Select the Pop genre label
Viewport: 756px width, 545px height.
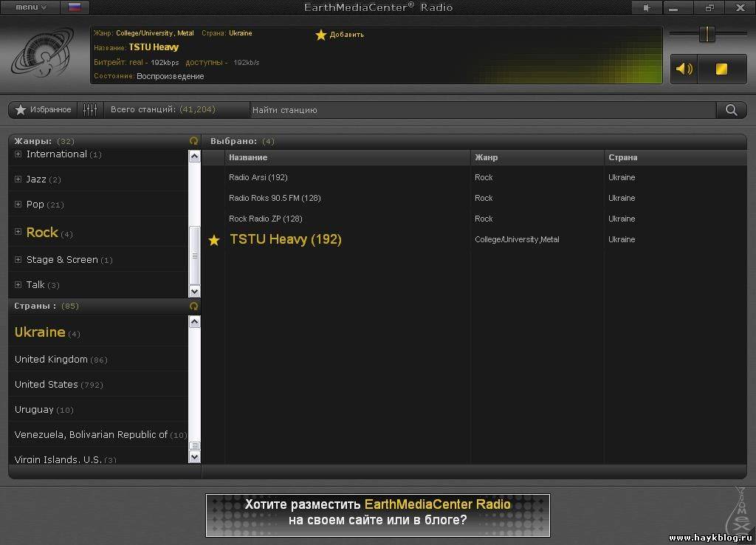pyautogui.click(x=35, y=205)
